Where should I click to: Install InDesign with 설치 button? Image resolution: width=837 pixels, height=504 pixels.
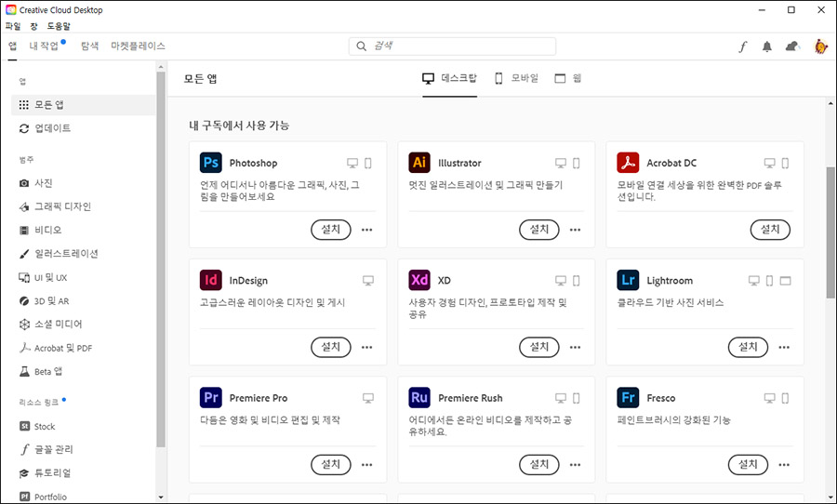coord(331,347)
